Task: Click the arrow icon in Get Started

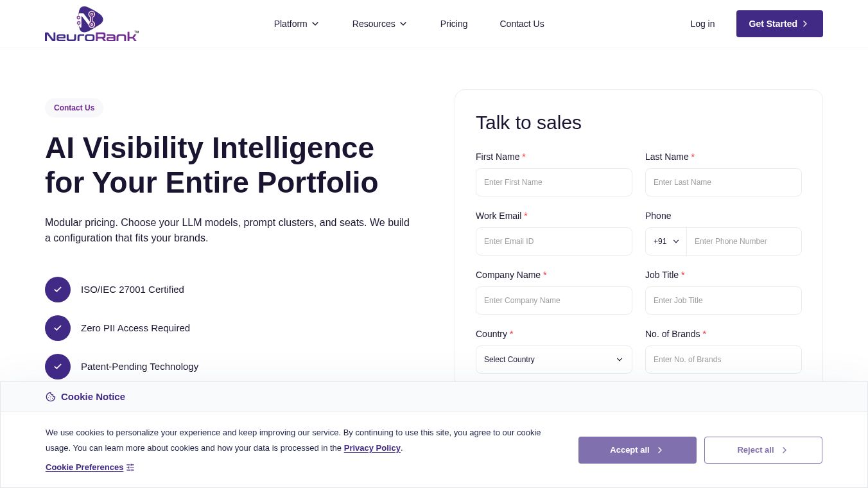Action: click(x=805, y=24)
